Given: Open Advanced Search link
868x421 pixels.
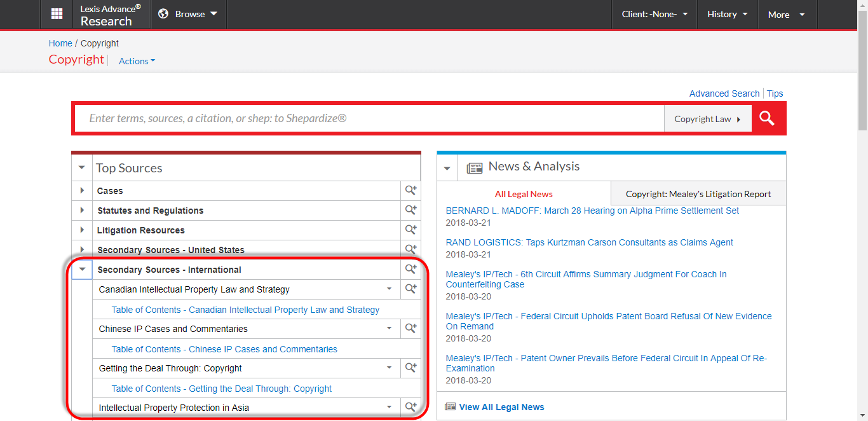Looking at the screenshot, I should click(724, 93).
